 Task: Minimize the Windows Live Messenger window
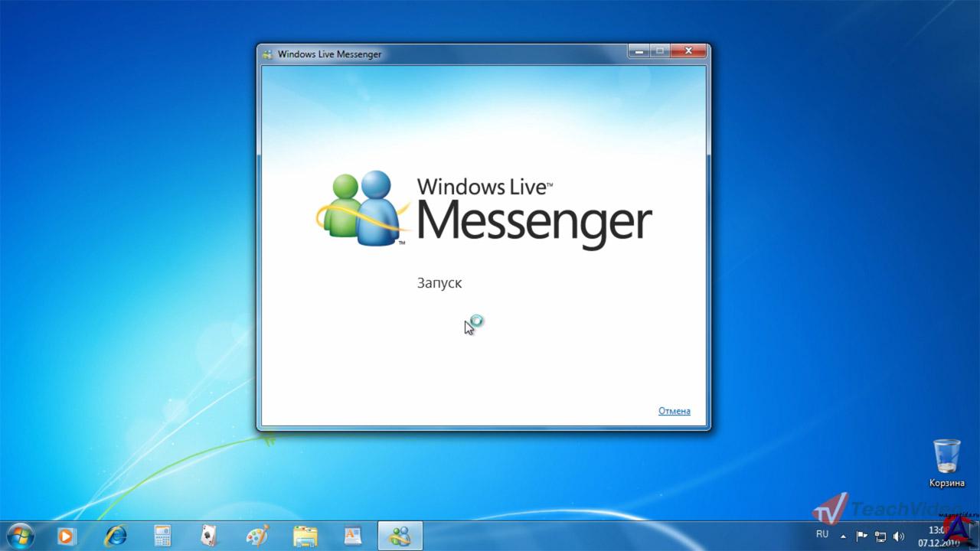click(639, 51)
